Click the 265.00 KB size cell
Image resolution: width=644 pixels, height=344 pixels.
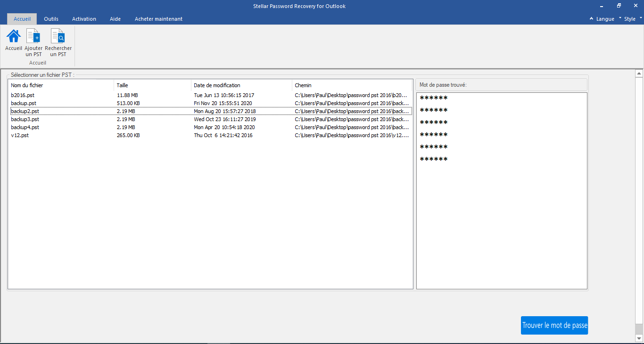(x=128, y=135)
